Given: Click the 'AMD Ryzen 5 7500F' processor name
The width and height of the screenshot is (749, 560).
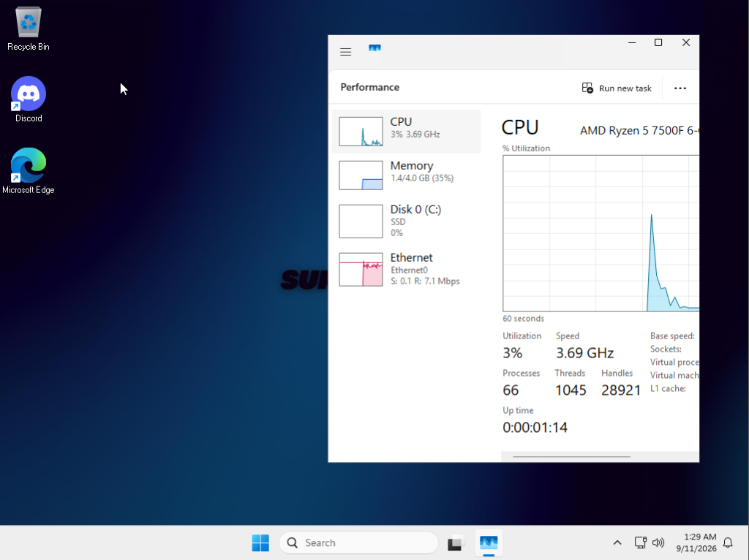Looking at the screenshot, I should [x=639, y=130].
